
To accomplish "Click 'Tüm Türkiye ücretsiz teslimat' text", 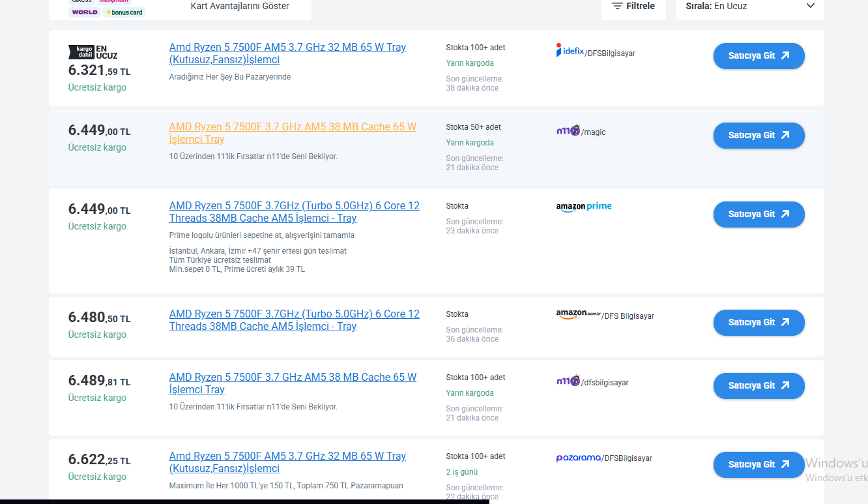I will click(220, 260).
